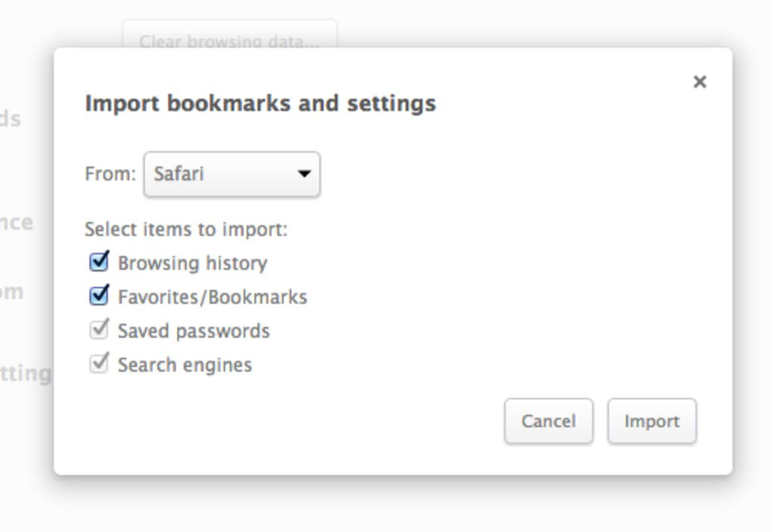Viewport: 771px width, 532px height.
Task: Click the Favorites/Bookmarks label text
Action: (x=212, y=297)
